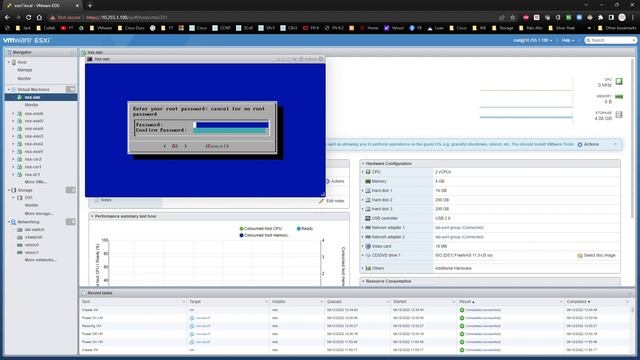Click the pencil icon beside Edit notes
This screenshot has height=360, width=640.
pyautogui.click(x=321, y=201)
